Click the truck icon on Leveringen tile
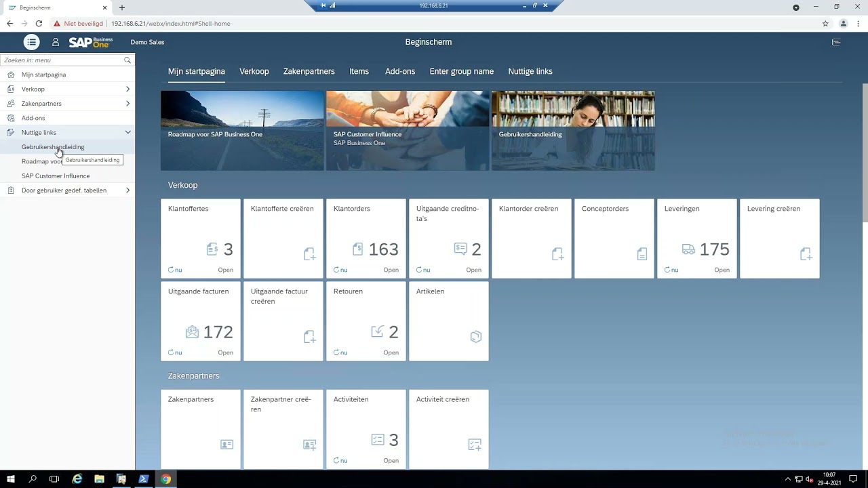 [x=688, y=249]
